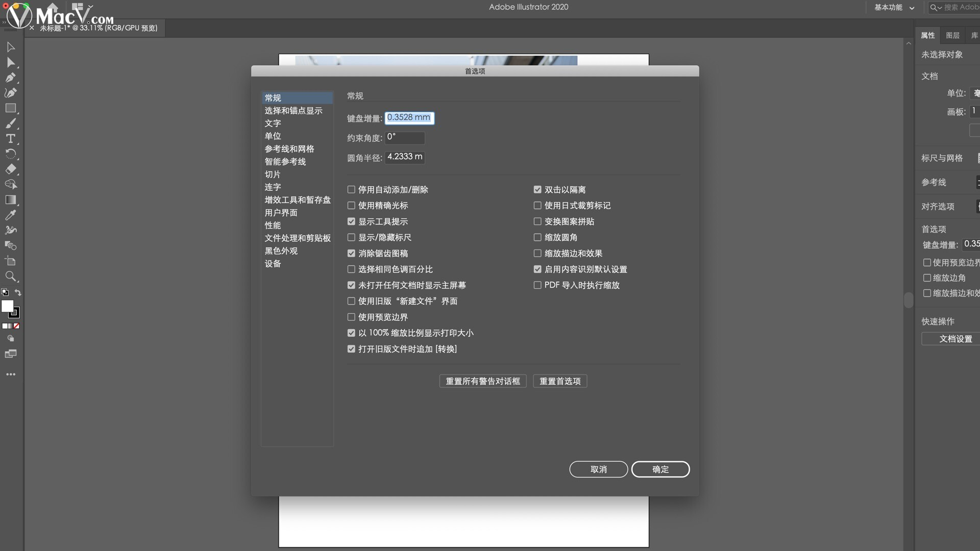The width and height of the screenshot is (980, 551).
Task: Enable 使用精确光标 checkbox
Action: 351,206
